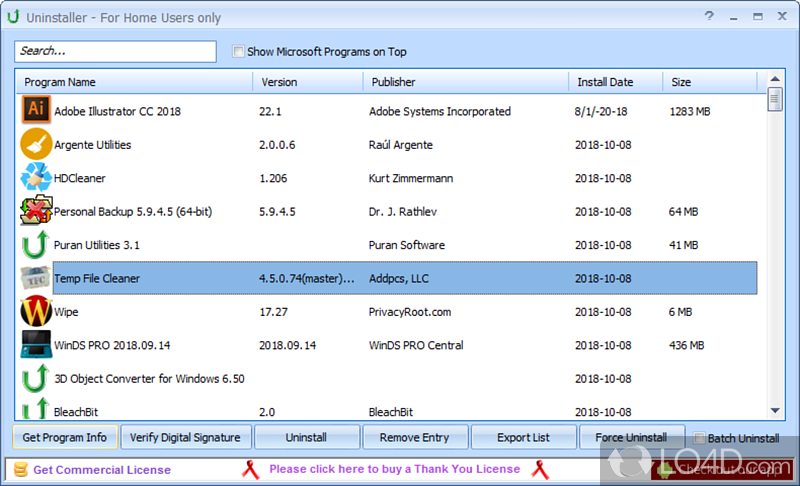Click the 436 MB size value
The height and width of the screenshot is (486, 800).
686,345
